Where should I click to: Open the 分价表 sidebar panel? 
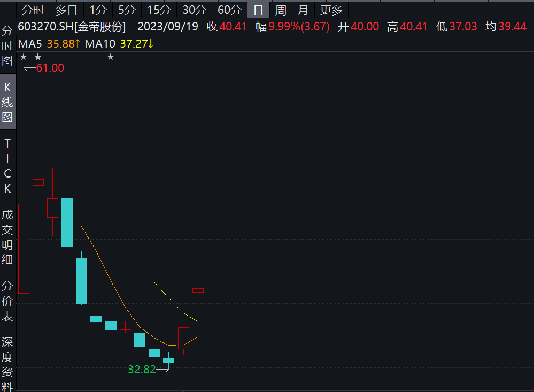click(7, 301)
